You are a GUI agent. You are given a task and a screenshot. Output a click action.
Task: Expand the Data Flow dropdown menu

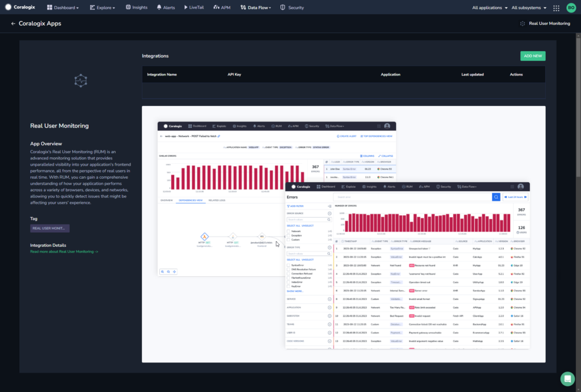[x=256, y=7]
